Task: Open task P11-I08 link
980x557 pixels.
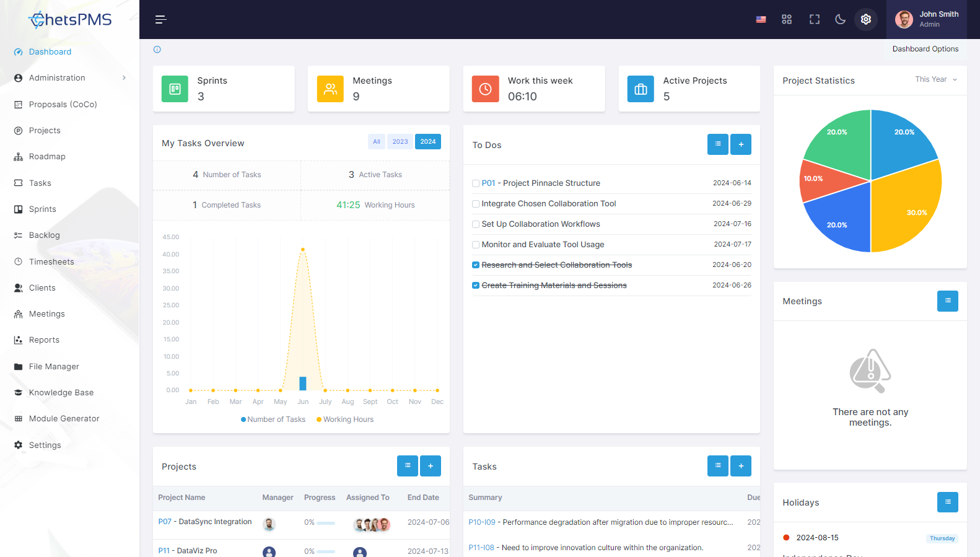Action: pyautogui.click(x=481, y=548)
